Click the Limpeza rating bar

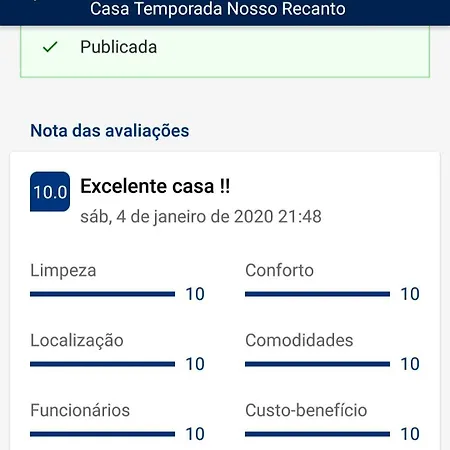102,294
